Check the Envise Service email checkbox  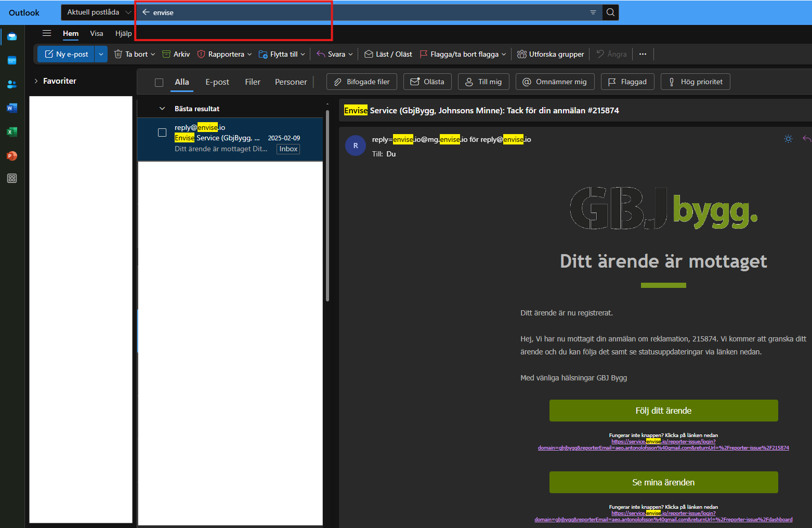coord(162,133)
